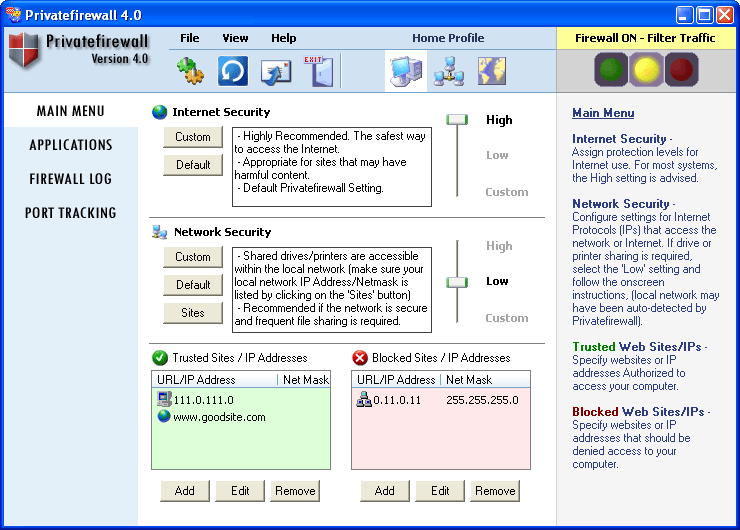Click Internet Security High level label

click(x=499, y=120)
